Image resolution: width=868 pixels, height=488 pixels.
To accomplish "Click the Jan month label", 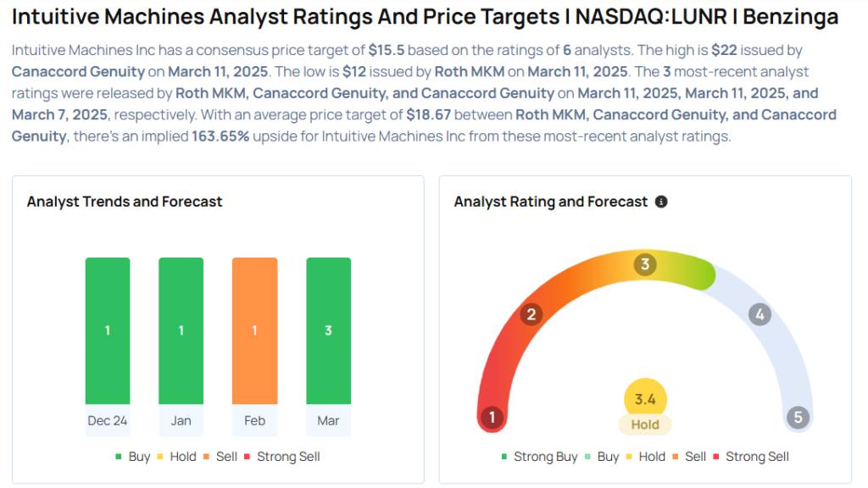I will [x=181, y=421].
